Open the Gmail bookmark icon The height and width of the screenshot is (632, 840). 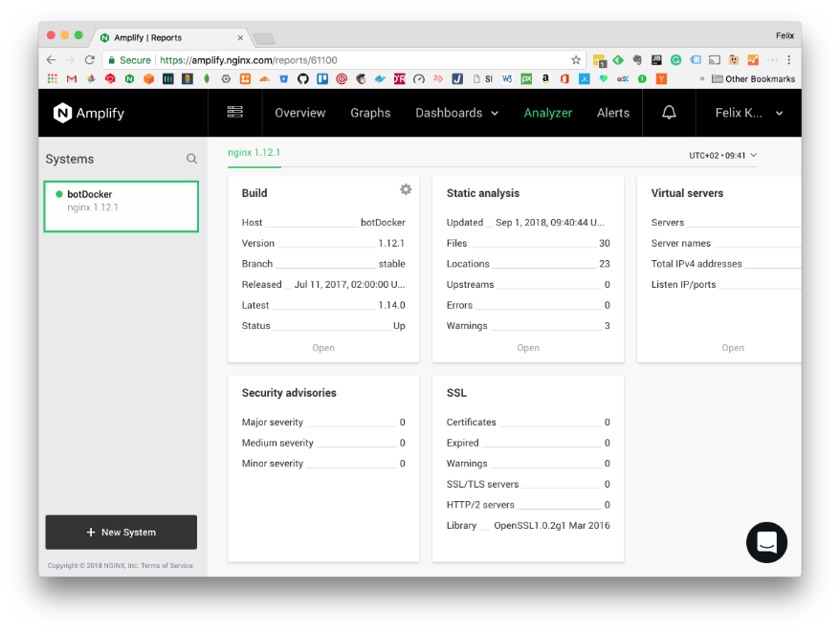click(x=71, y=79)
